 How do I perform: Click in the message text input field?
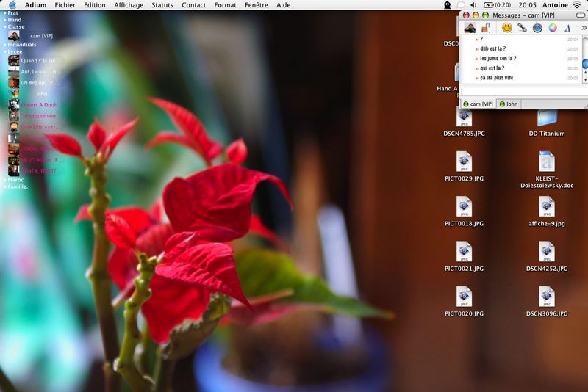(x=524, y=91)
